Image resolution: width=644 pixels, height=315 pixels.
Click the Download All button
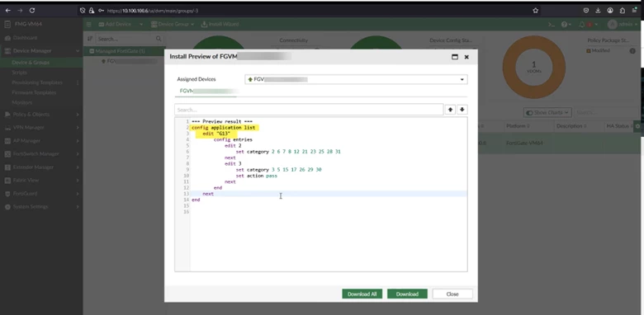tap(362, 294)
